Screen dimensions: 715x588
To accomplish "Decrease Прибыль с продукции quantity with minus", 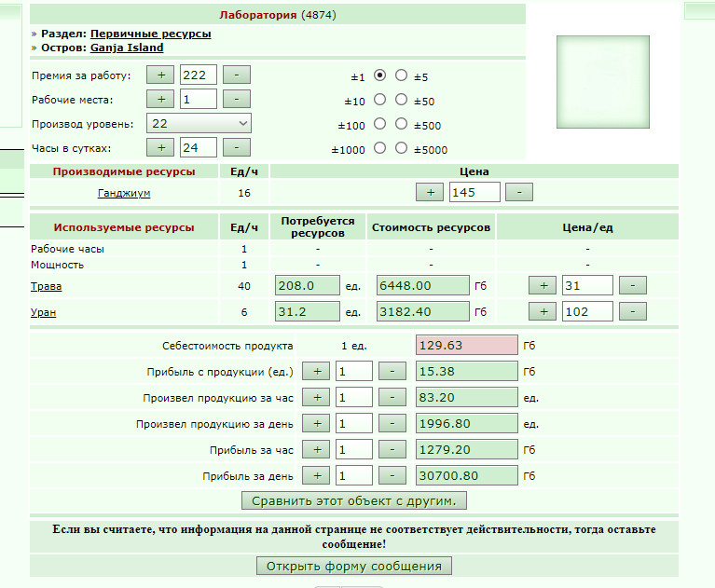I will coord(392,371).
